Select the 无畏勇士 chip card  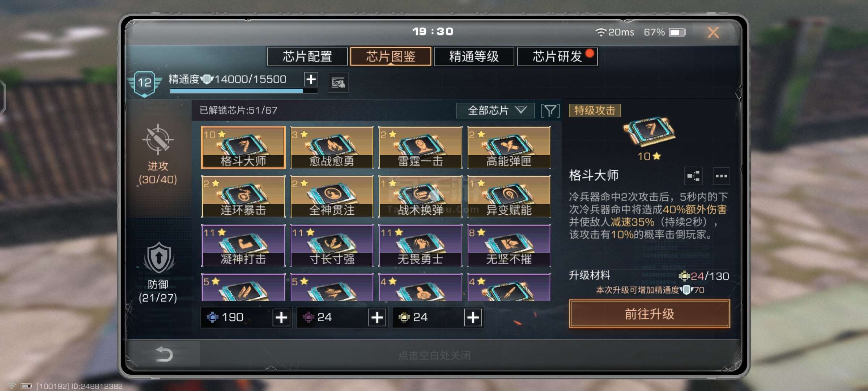pyautogui.click(x=420, y=245)
